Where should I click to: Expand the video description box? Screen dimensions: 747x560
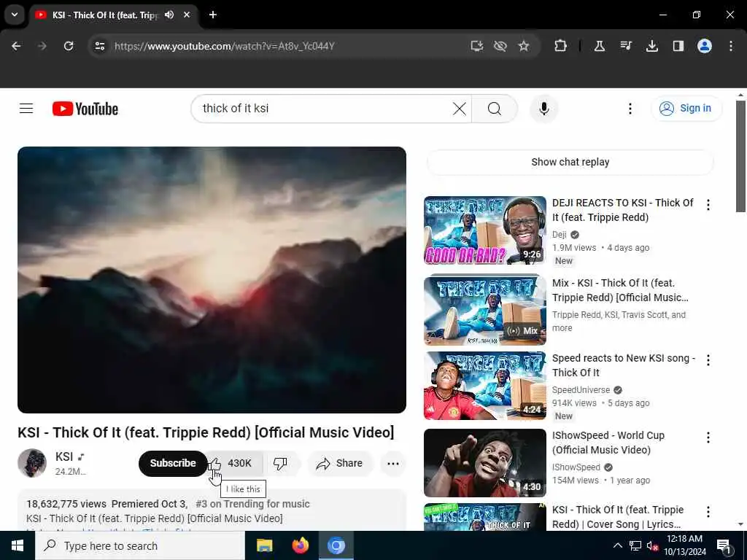click(212, 510)
